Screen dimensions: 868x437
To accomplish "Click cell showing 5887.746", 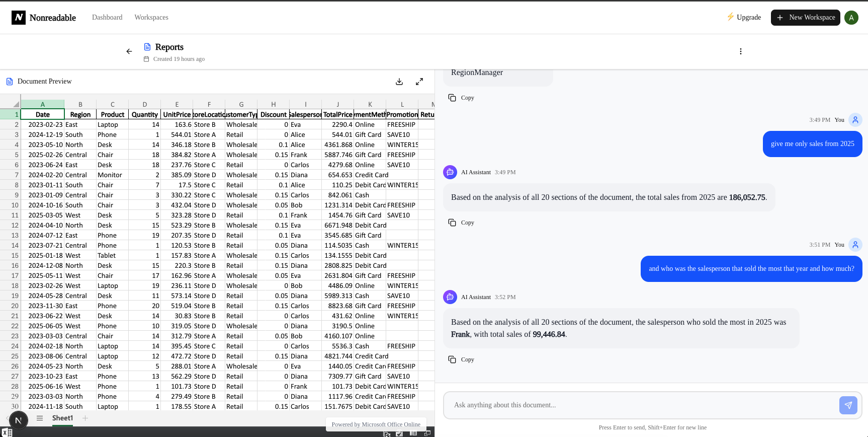I will (x=337, y=155).
